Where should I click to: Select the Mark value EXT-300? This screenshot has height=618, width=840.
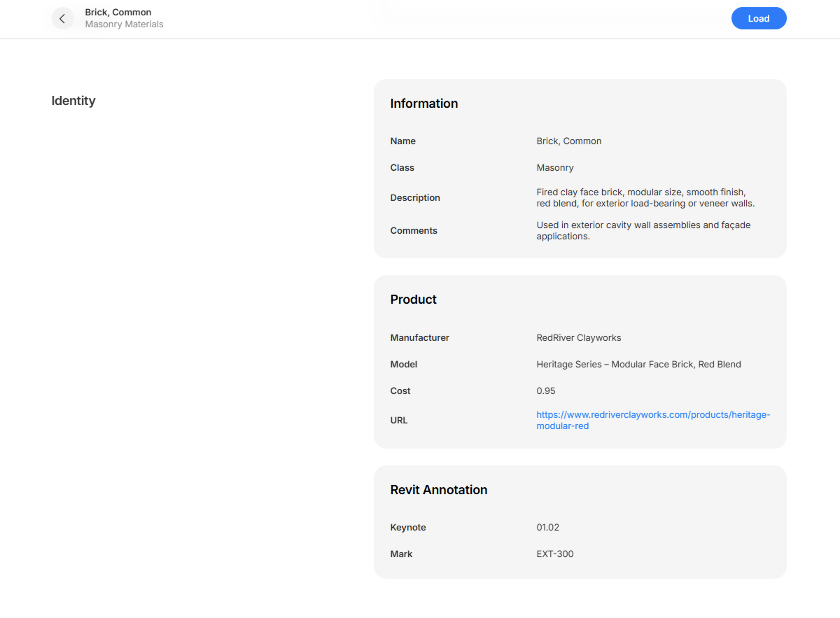click(x=555, y=554)
